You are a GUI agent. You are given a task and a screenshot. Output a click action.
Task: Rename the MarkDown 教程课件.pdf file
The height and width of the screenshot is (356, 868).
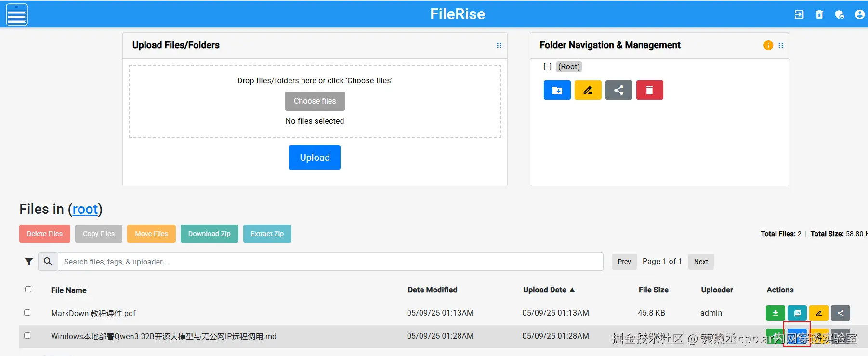point(819,313)
